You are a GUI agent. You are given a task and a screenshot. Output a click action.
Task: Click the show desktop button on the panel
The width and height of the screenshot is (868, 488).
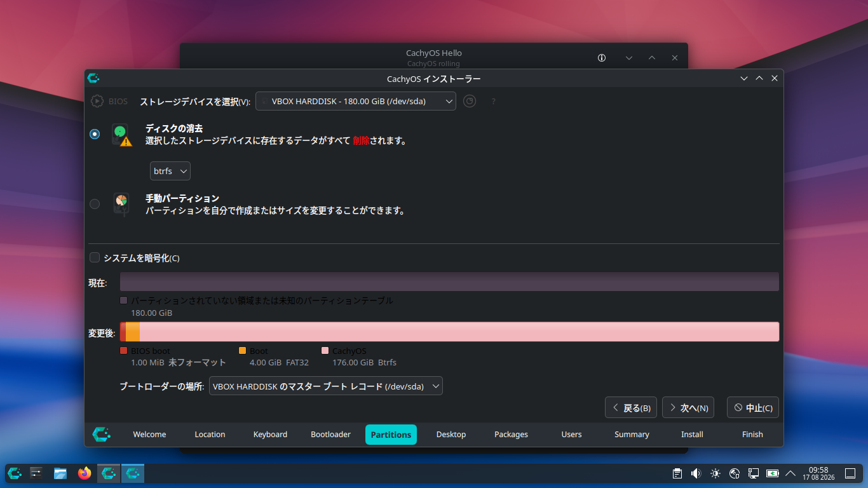(x=850, y=473)
